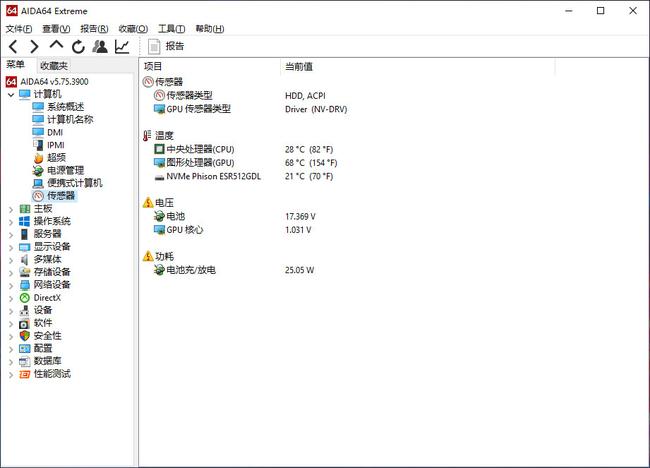This screenshot has width=650, height=468.
Task: Collapse the 计算机 tree node
Action: 11,95
